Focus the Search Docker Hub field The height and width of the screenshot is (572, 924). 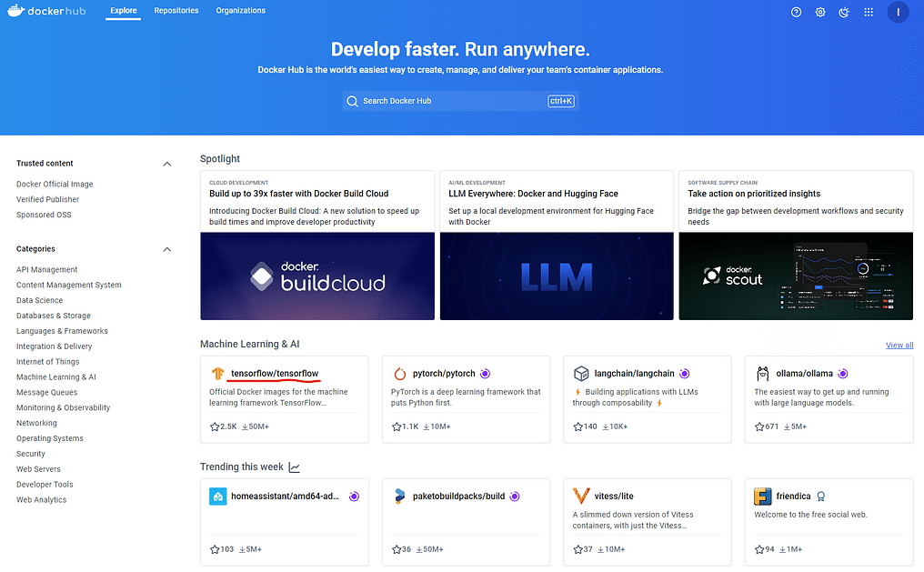point(460,101)
